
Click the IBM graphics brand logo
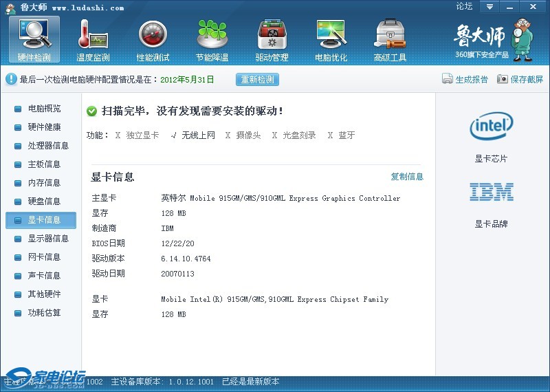[491, 192]
